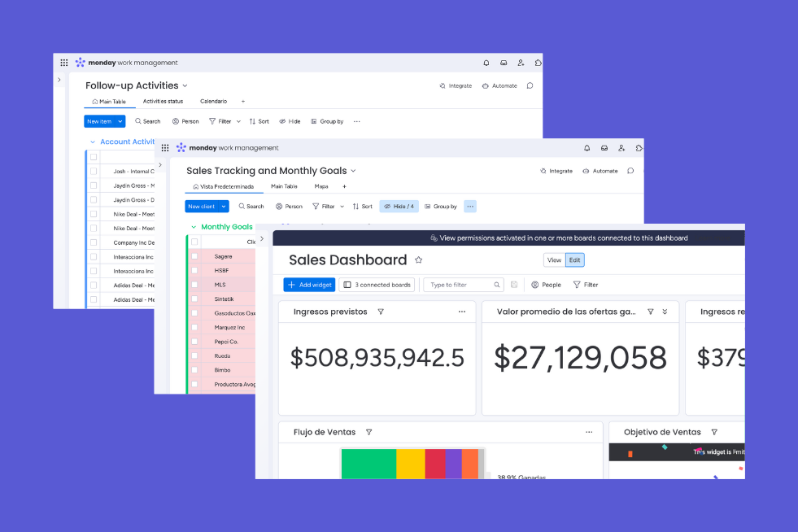The image size is (798, 532).
Task: Collapse Valor promedio widget with double chevron
Action: coord(665,312)
